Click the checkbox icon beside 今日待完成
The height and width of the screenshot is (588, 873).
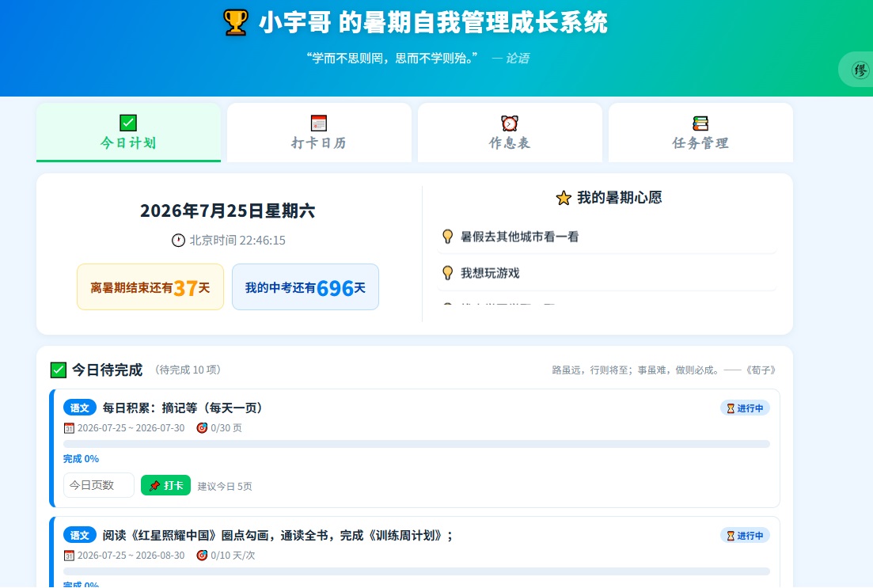click(59, 370)
